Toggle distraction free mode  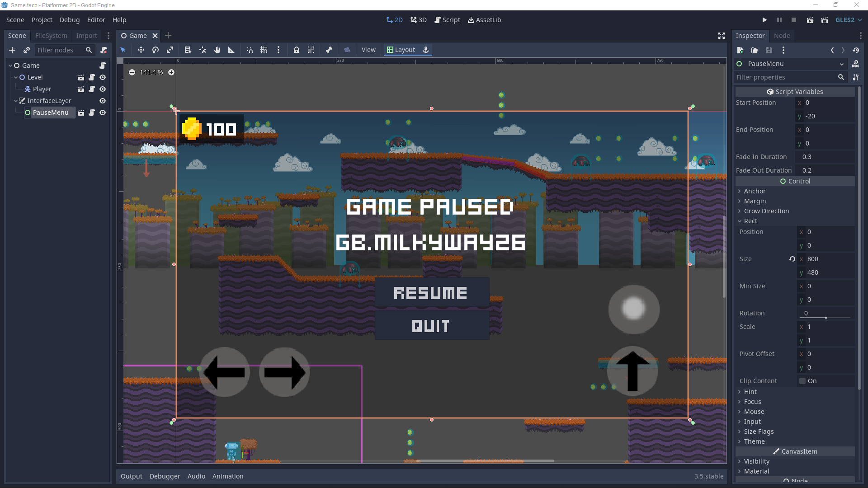coord(722,36)
